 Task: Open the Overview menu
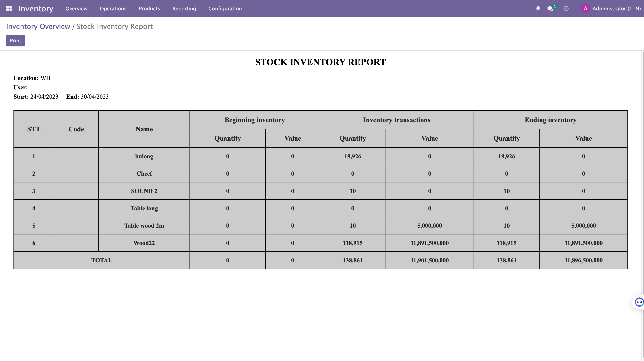coord(76,8)
